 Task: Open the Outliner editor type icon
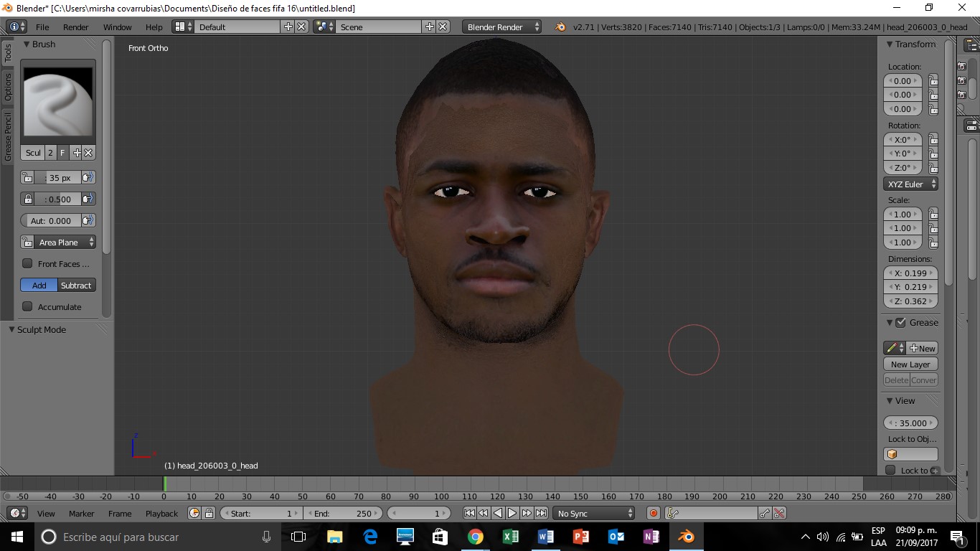pos(973,45)
